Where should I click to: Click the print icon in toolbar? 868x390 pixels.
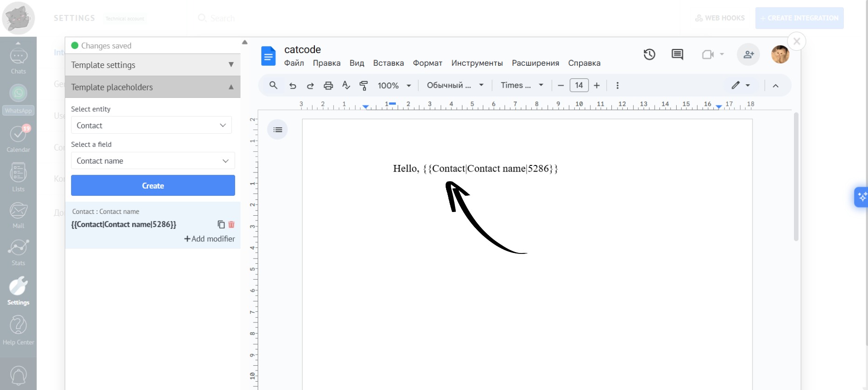328,86
